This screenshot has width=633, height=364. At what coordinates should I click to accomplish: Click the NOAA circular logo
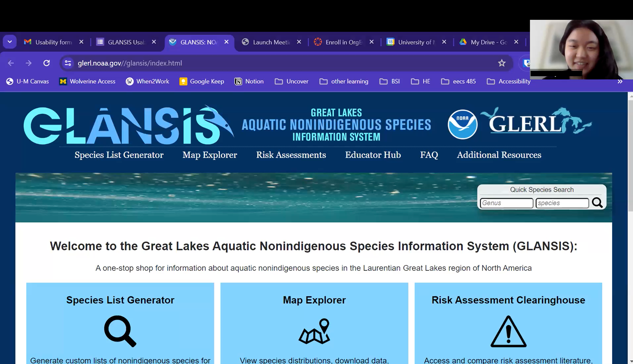[463, 125]
